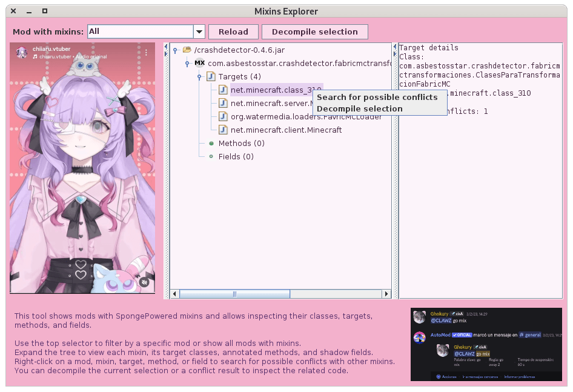573x392 pixels.
Task: Click the Reload button
Action: point(234,32)
